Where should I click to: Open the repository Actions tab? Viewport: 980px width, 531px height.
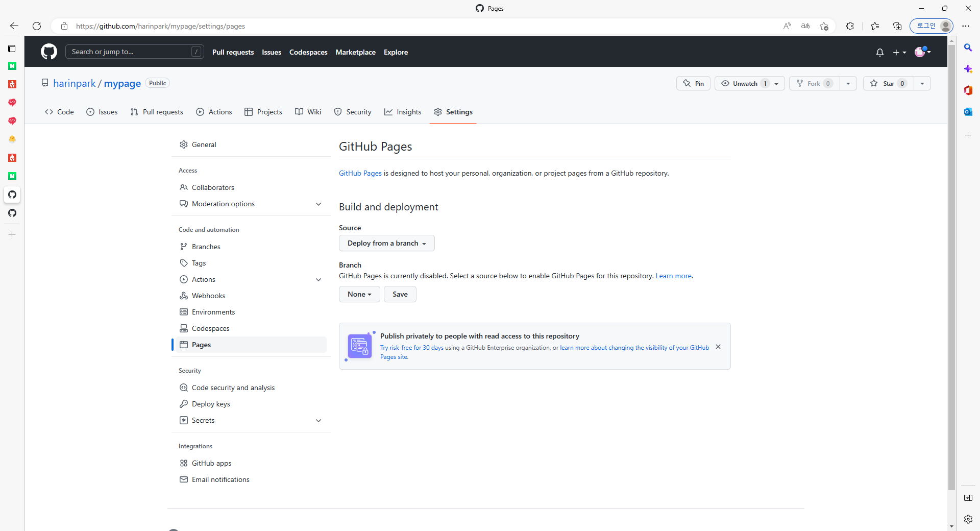click(x=214, y=112)
